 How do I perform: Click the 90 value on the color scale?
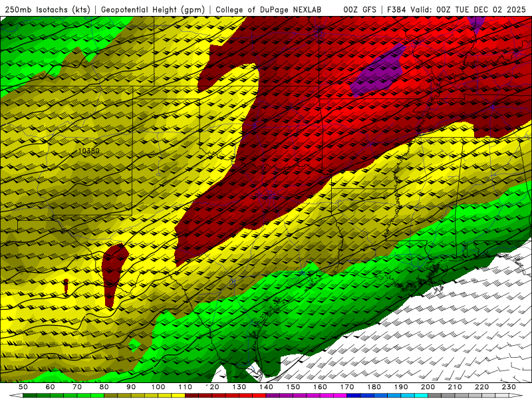pyautogui.click(x=131, y=387)
